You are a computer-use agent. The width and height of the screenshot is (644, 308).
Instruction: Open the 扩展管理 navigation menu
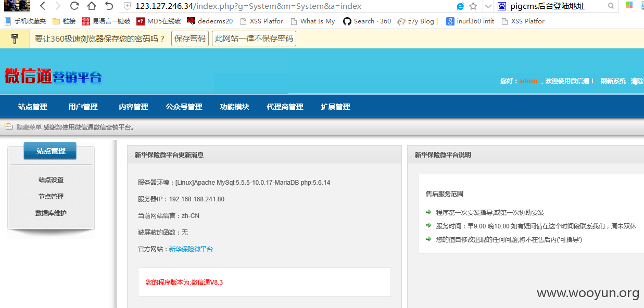335,107
